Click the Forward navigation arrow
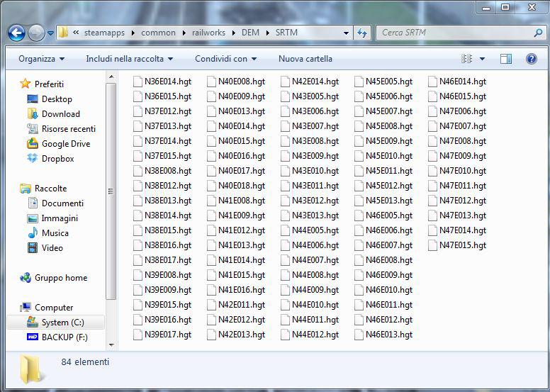 coord(36,33)
